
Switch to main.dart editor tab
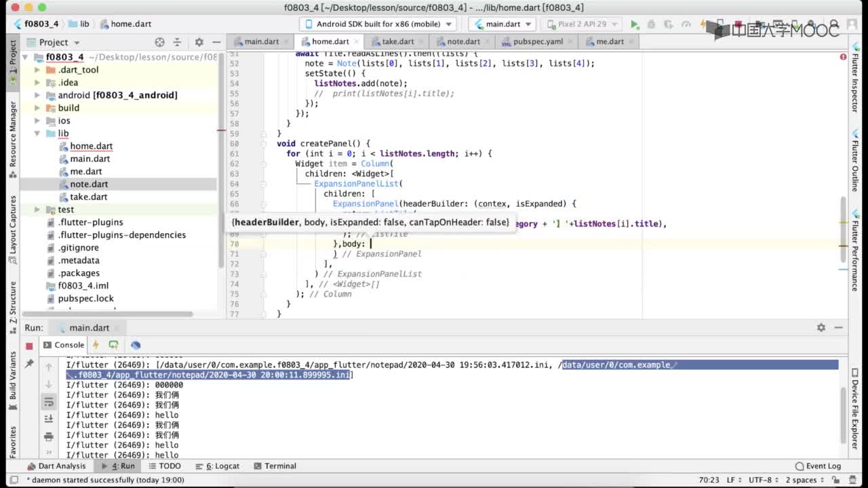click(x=261, y=41)
